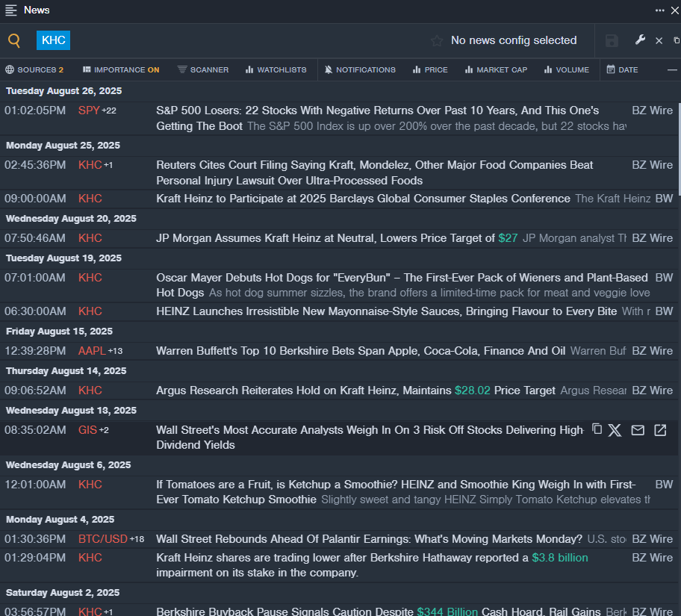Screen dimensions: 681x616
Task: Click the BTC/USD ticker symbol
Action: pos(102,538)
